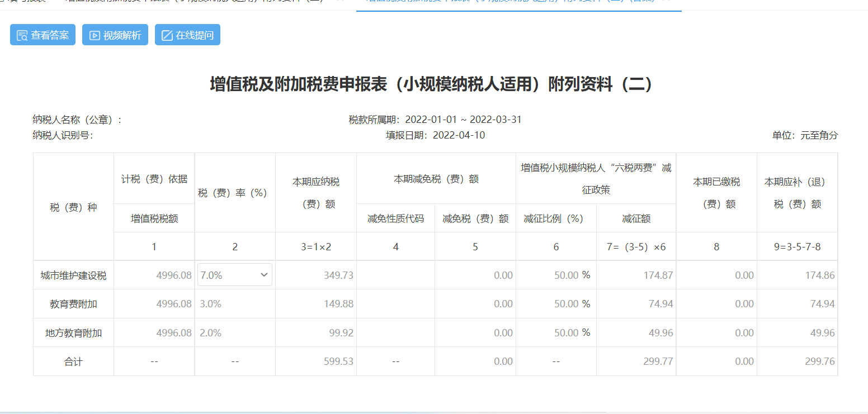Click the 0.00 total 本期已缴 in the 合计 row
Image resolution: width=868 pixels, height=414 pixels.
click(x=744, y=361)
